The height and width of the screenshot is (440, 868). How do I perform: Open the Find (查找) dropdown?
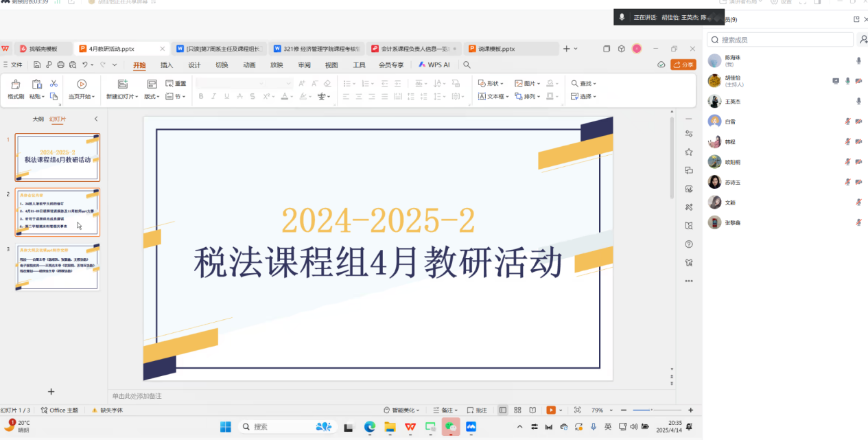point(583,84)
